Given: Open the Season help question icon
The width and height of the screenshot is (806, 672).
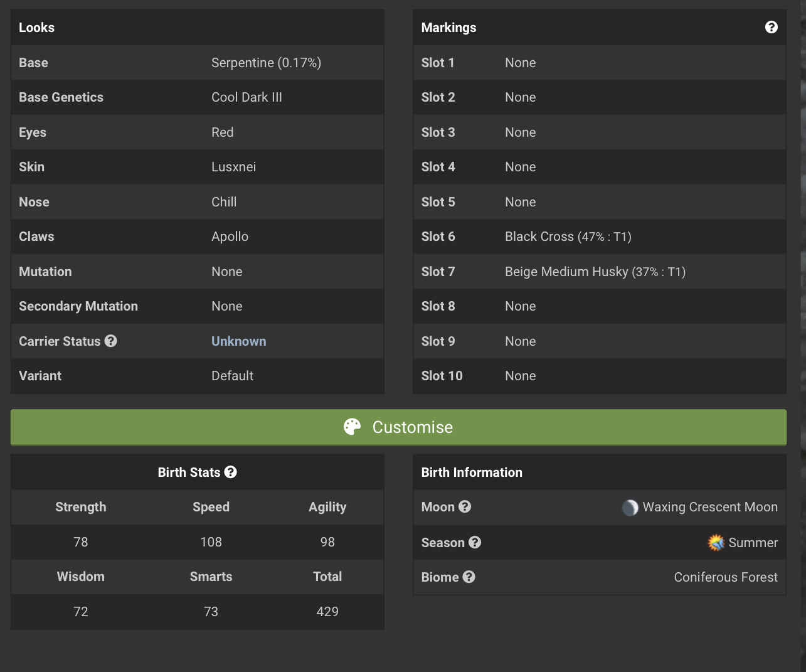Looking at the screenshot, I should pyautogui.click(x=475, y=542).
